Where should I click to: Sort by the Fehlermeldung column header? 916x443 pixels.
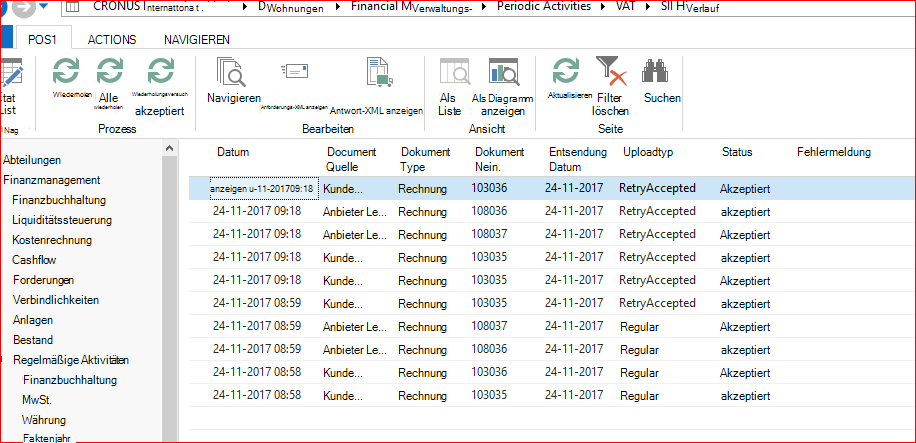coord(834,152)
